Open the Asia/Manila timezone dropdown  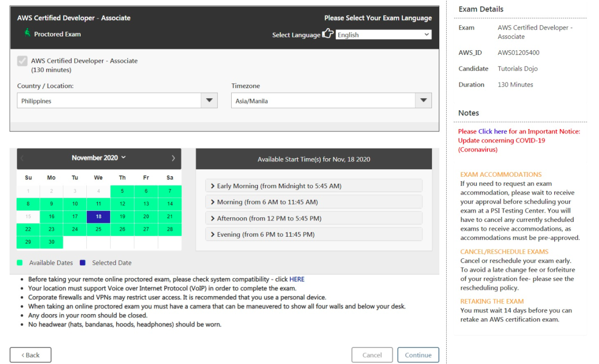(x=331, y=101)
